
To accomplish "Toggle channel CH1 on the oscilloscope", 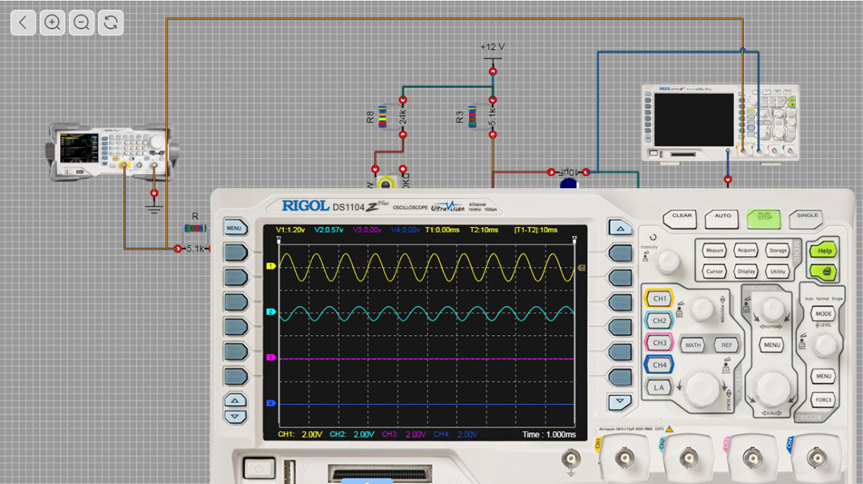I will point(659,298).
